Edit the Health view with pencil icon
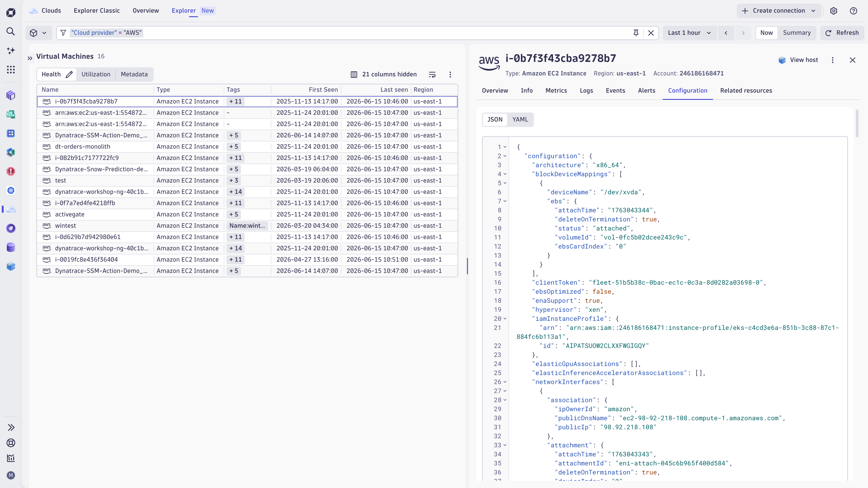Image resolution: width=868 pixels, height=488 pixels. [x=69, y=74]
